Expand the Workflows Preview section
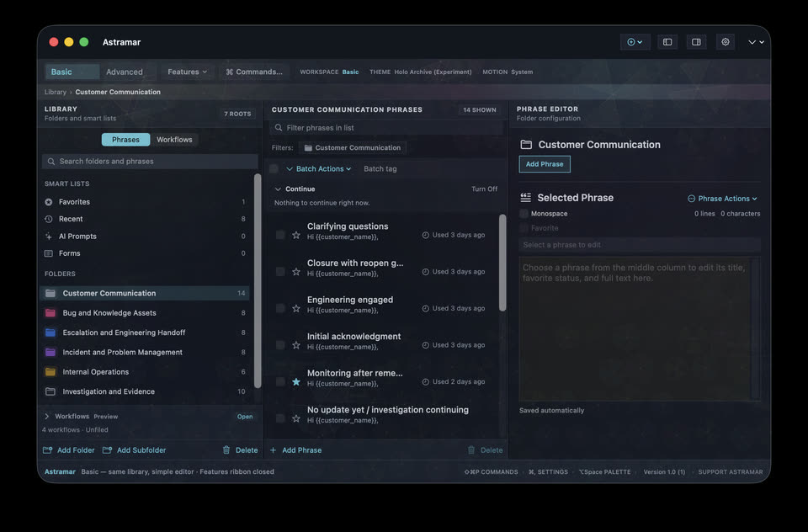Screen dimensions: 808x532 tap(47, 416)
